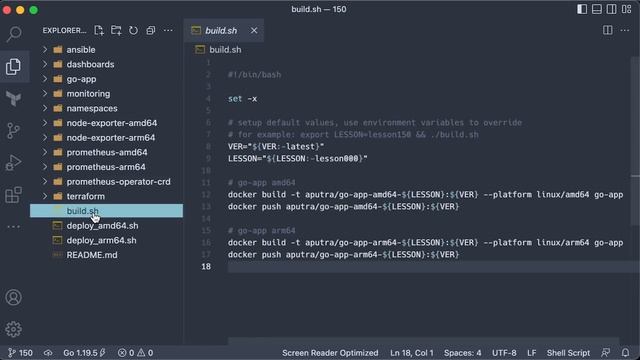Click the LESSON= default value line

click(298, 158)
